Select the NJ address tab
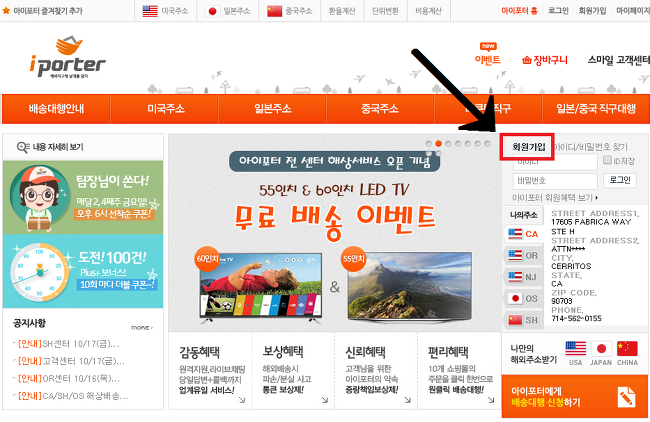The height and width of the screenshot is (422, 650). click(524, 277)
